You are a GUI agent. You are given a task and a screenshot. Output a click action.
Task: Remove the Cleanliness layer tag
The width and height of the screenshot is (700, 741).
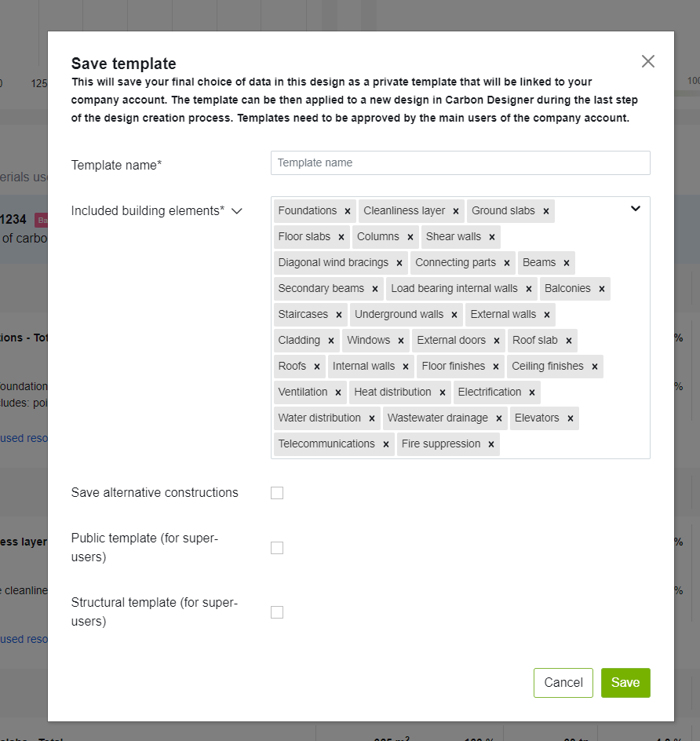(455, 211)
